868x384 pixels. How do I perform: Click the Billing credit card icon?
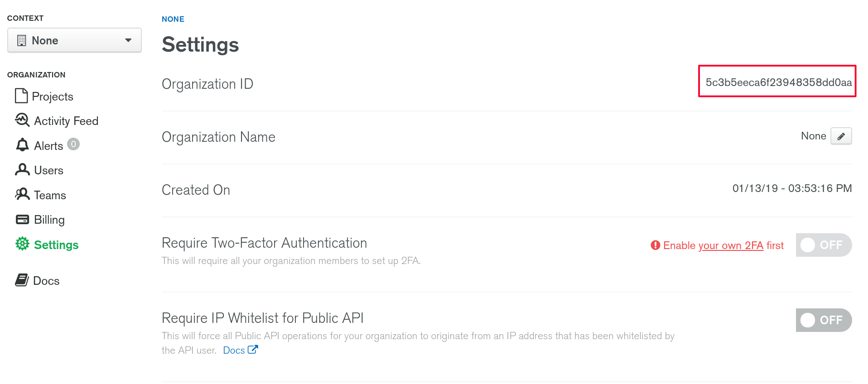pyautogui.click(x=22, y=220)
